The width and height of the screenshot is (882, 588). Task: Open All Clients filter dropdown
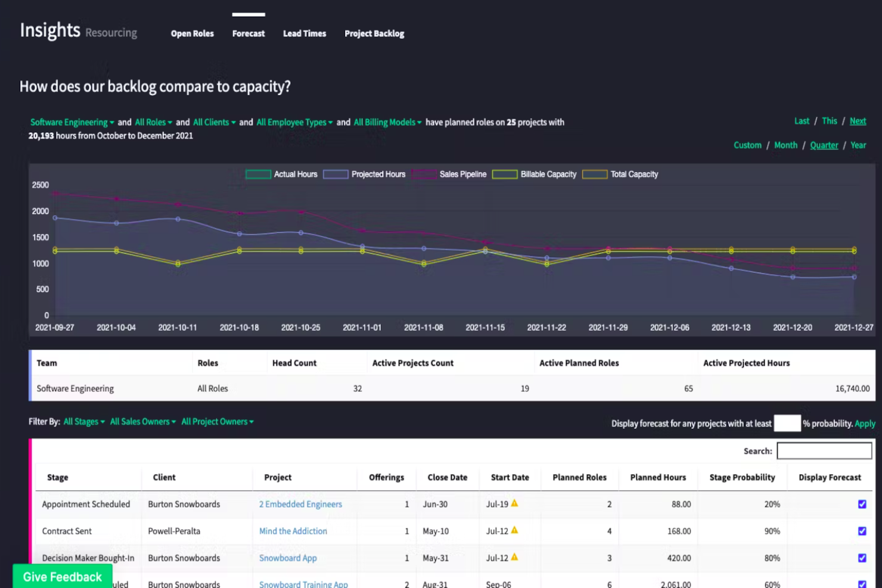[214, 122]
